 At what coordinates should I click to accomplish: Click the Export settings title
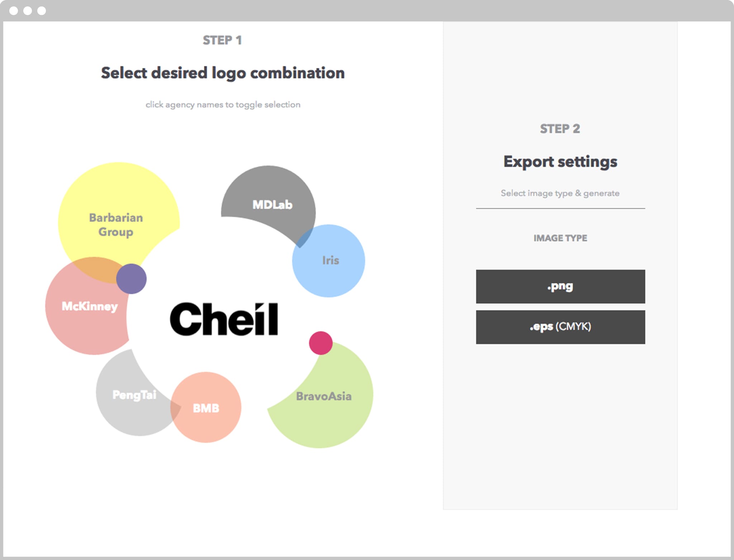(x=561, y=162)
